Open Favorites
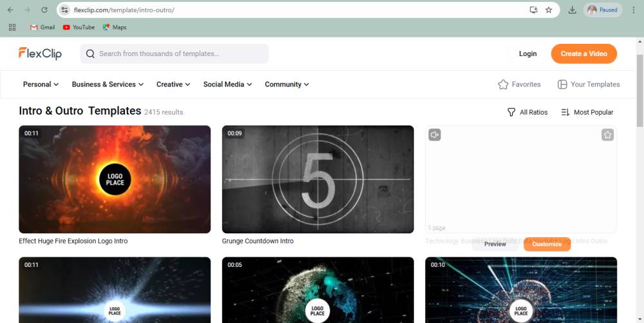644x323 pixels. click(x=520, y=84)
